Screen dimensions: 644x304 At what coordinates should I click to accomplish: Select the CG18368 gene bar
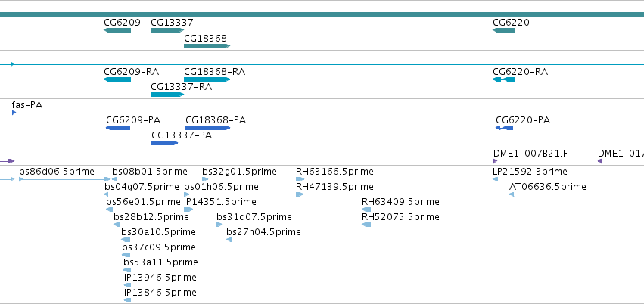click(x=207, y=46)
